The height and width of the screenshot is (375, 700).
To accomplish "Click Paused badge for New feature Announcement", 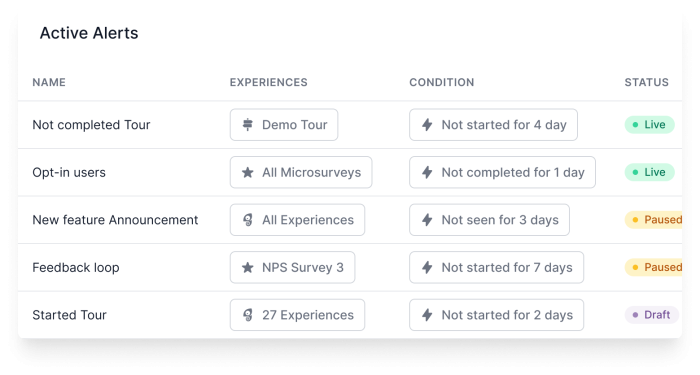I will click(653, 220).
